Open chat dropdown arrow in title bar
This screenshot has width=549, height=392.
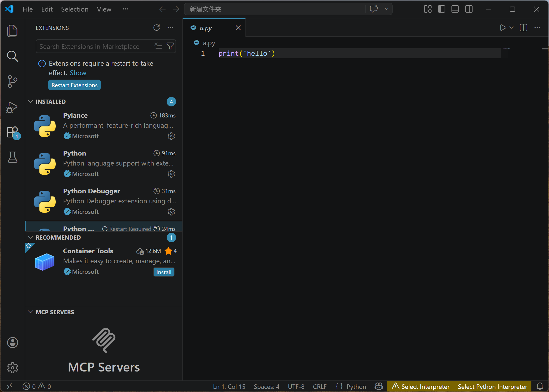[387, 9]
